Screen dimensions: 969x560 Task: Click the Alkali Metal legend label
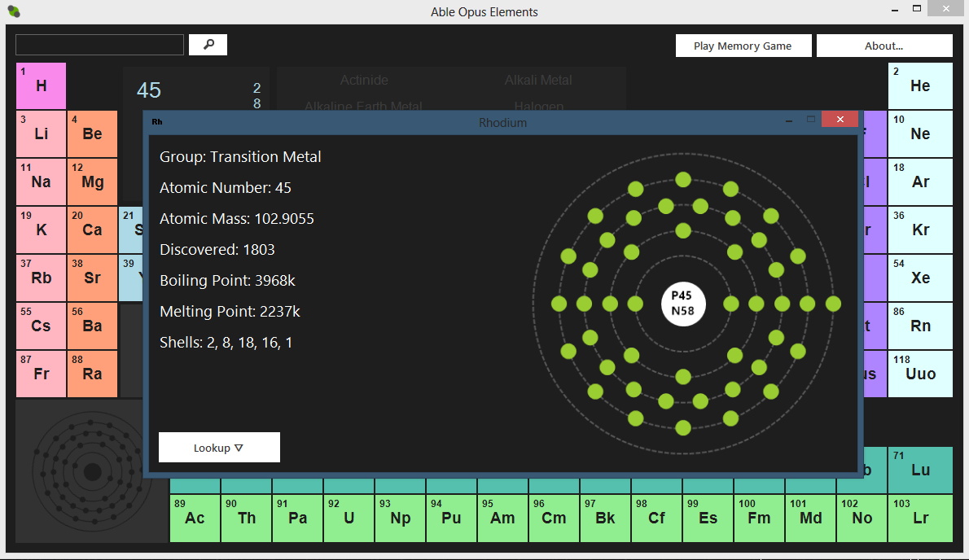pyautogui.click(x=538, y=81)
